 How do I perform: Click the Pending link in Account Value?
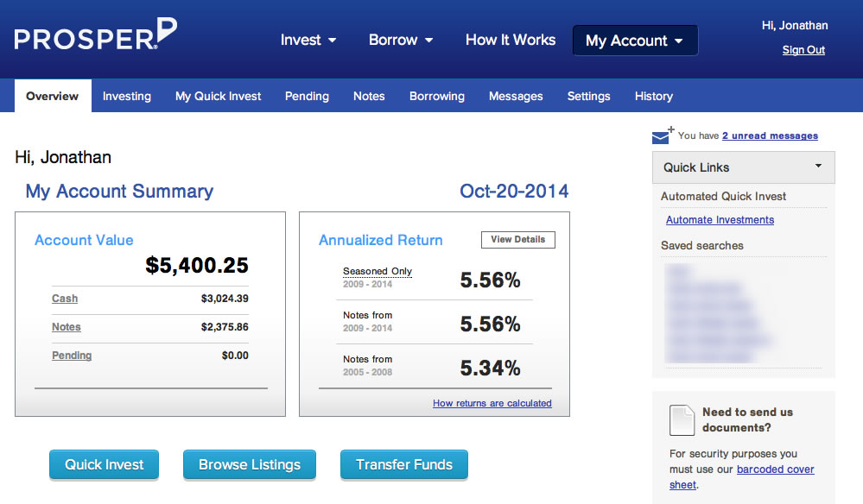[x=72, y=356]
